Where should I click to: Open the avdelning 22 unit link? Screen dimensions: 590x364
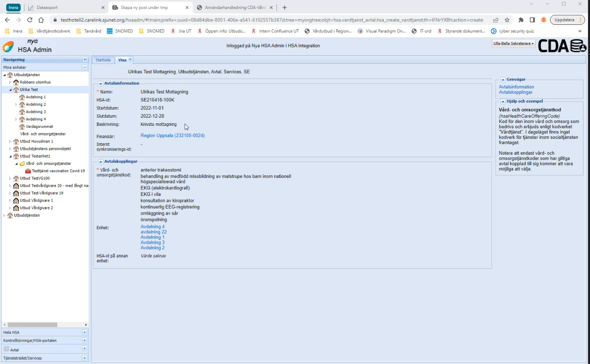[154, 232]
